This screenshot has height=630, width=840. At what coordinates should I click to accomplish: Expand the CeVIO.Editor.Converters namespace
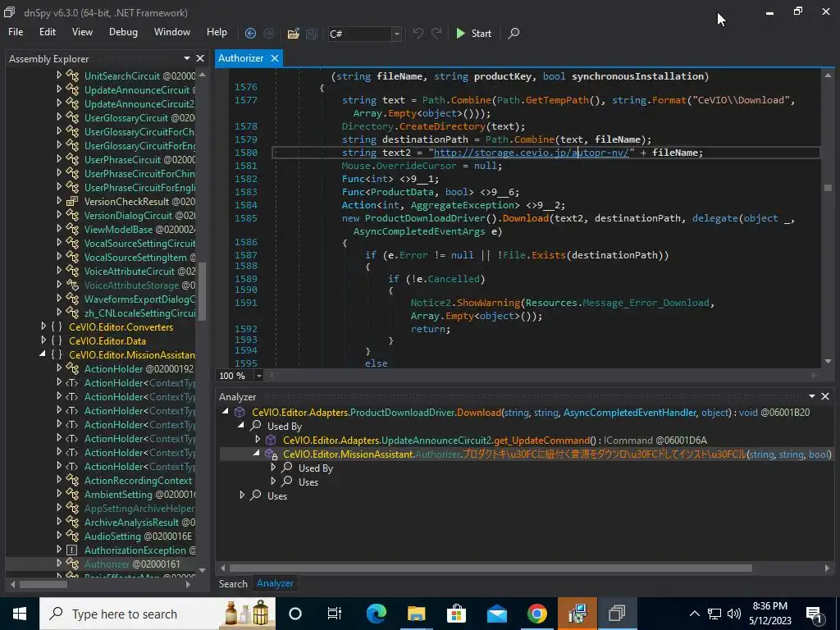click(x=43, y=326)
